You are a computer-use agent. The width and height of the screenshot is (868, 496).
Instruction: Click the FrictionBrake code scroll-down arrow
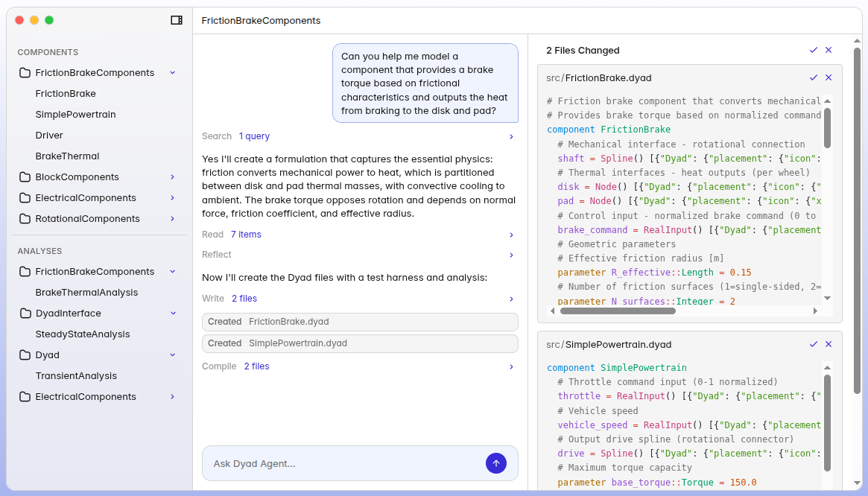click(827, 298)
